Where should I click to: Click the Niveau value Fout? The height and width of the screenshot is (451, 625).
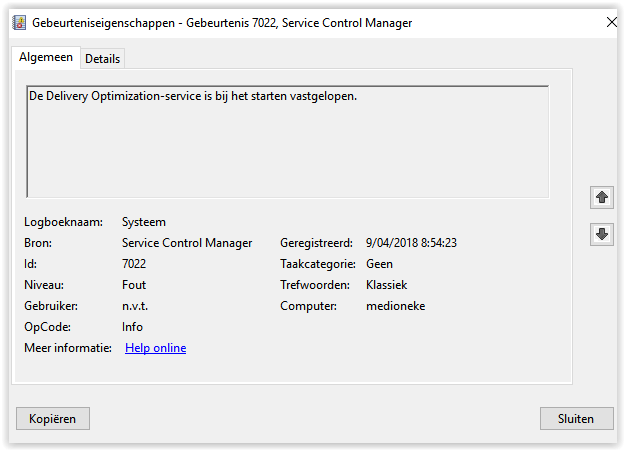tap(134, 285)
